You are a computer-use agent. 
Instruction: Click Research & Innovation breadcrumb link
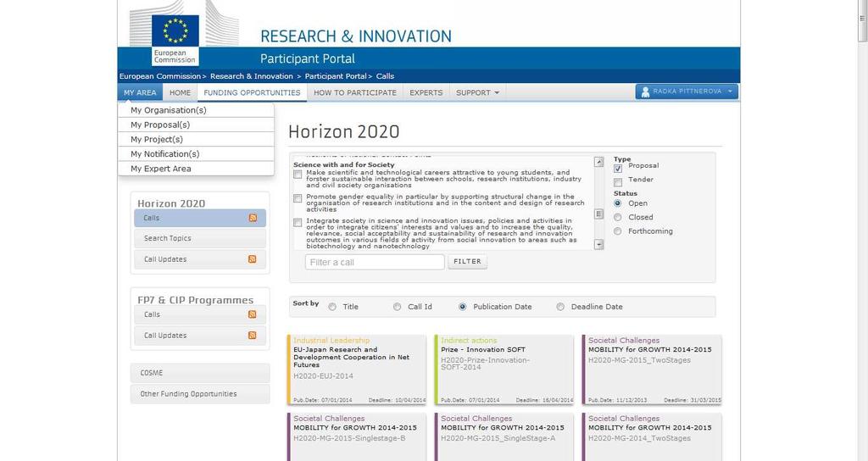251,76
